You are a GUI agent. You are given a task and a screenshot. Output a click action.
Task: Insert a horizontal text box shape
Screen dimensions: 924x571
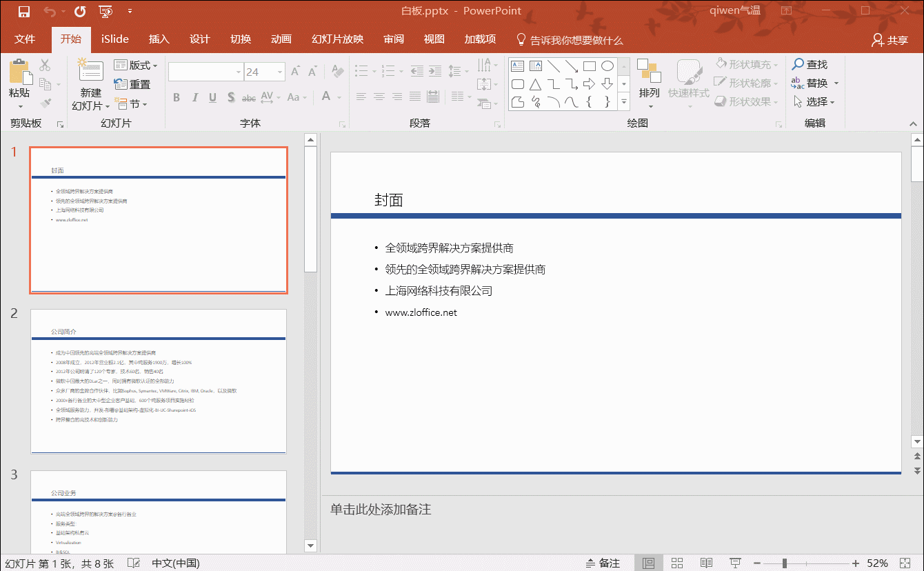pyautogui.click(x=517, y=66)
